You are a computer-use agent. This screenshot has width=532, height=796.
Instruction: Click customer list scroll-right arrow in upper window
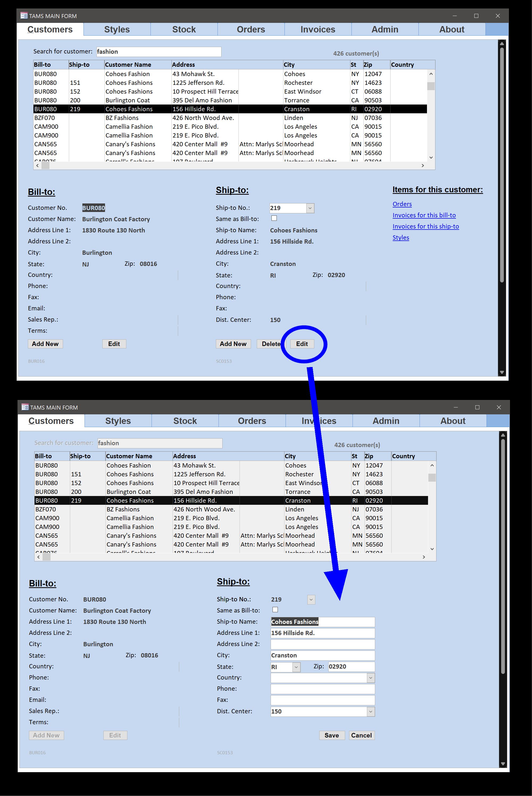pyautogui.click(x=422, y=166)
